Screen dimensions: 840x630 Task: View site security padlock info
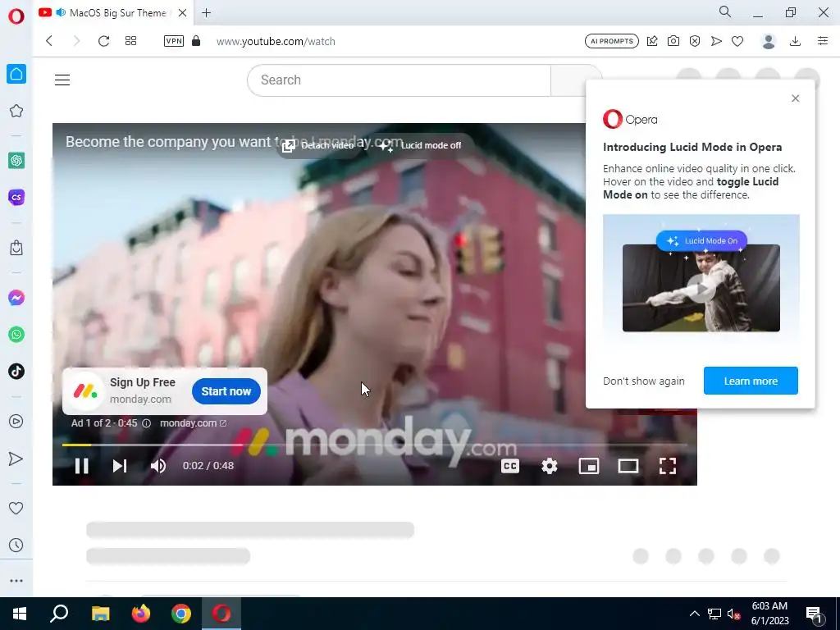click(x=196, y=41)
